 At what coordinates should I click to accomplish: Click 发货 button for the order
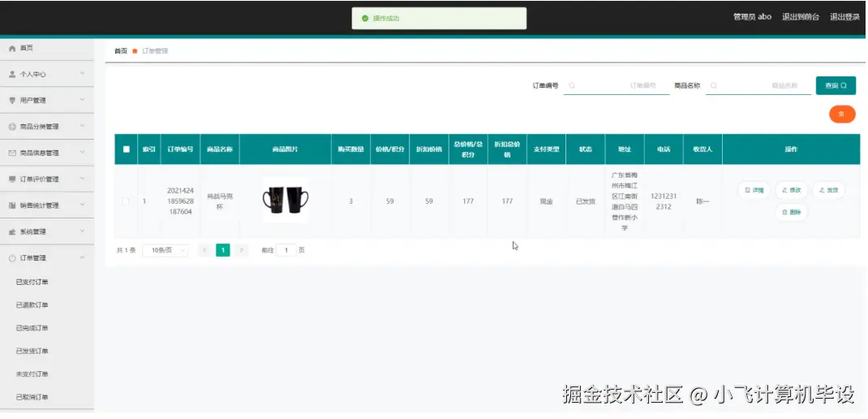coord(829,190)
